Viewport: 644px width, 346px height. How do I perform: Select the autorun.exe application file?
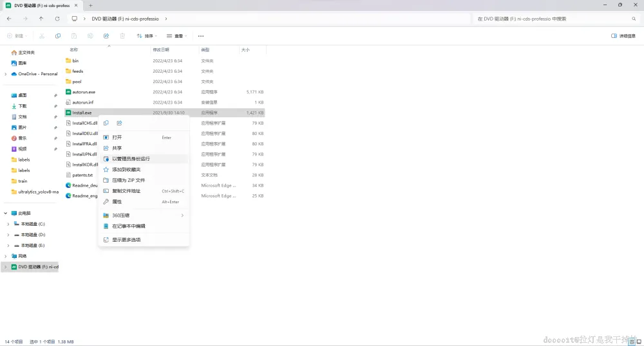[x=84, y=92]
